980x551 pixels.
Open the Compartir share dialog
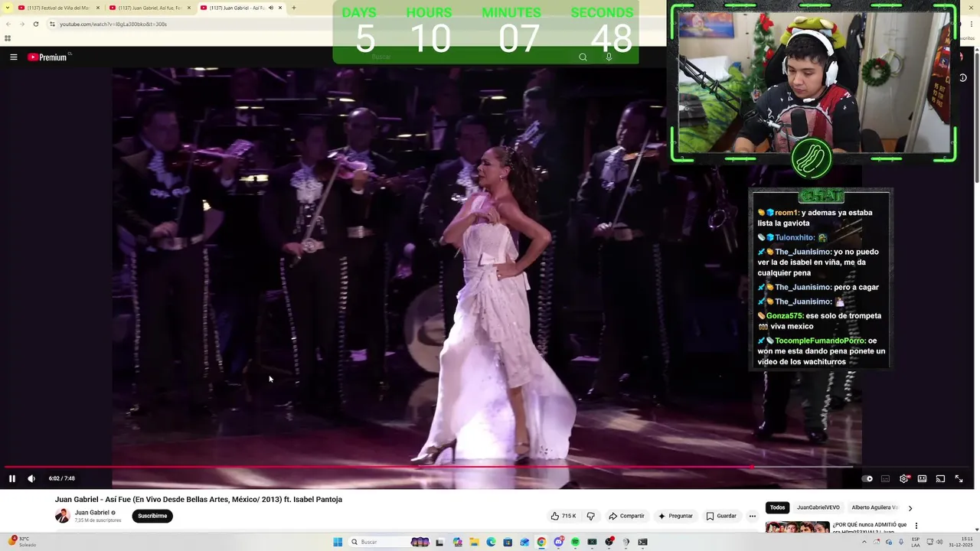click(626, 516)
